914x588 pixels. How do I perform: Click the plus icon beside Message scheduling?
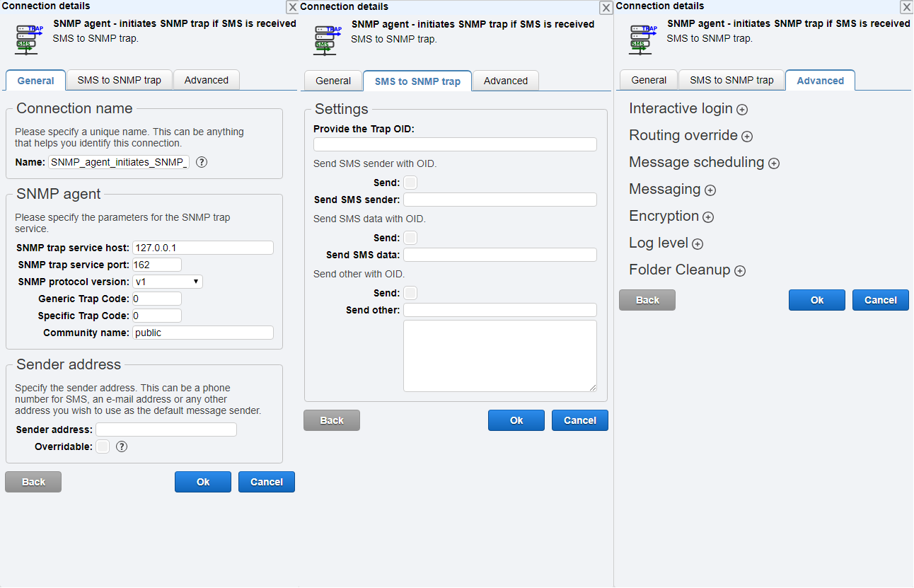[773, 163]
